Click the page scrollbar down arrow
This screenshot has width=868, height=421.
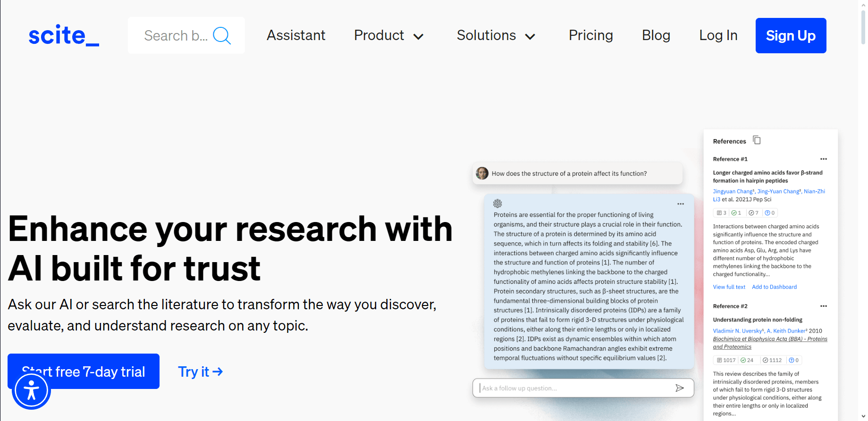pyautogui.click(x=863, y=417)
